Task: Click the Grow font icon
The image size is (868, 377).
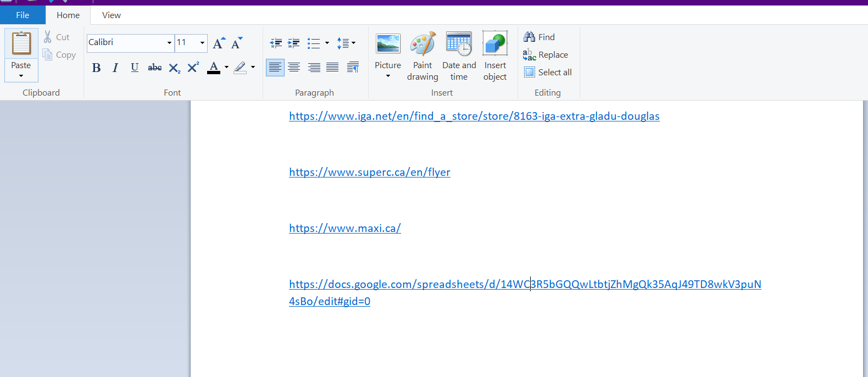Action: [219, 43]
